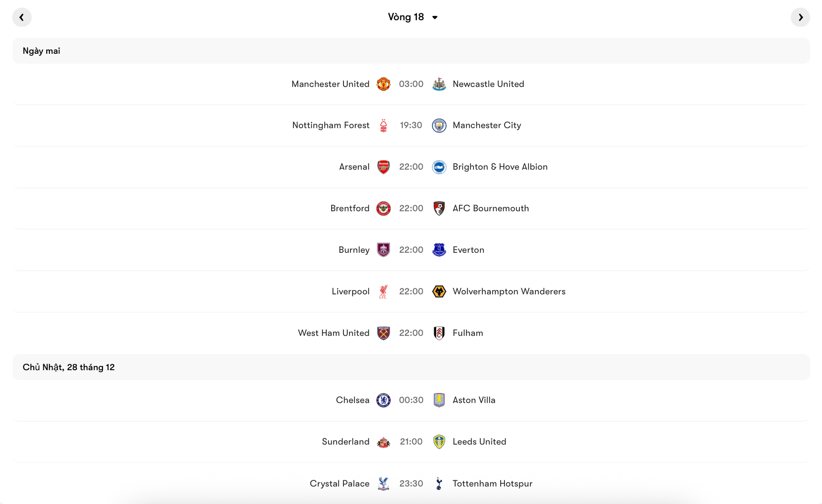Select the Leeds United crest

439,441
